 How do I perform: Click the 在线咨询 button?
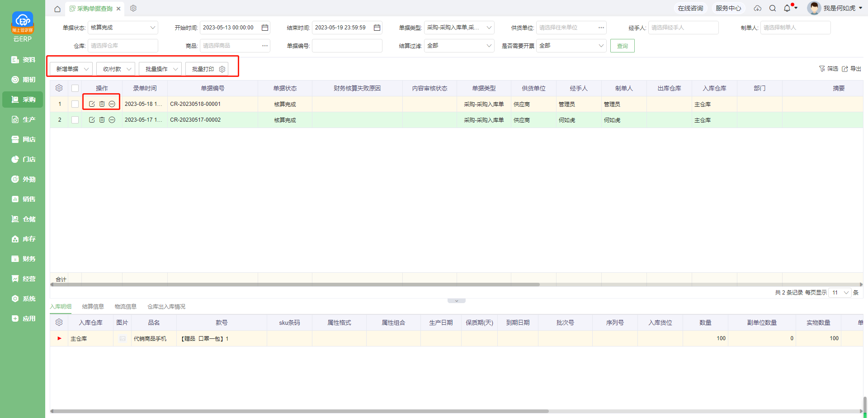point(690,8)
